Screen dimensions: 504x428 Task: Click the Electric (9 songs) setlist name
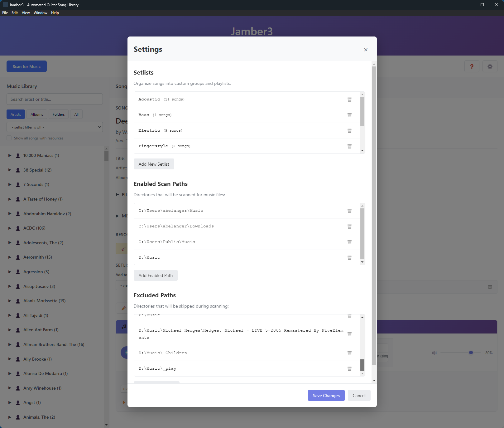click(161, 130)
